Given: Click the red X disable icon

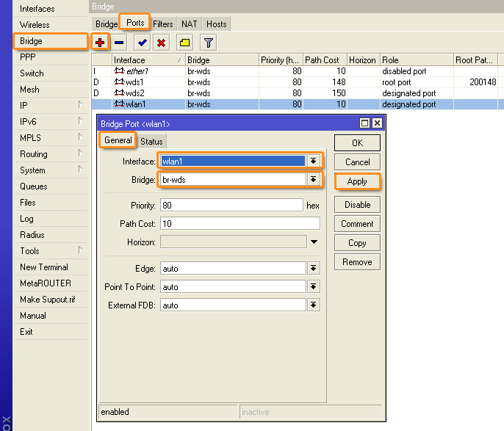Looking at the screenshot, I should coord(161,43).
